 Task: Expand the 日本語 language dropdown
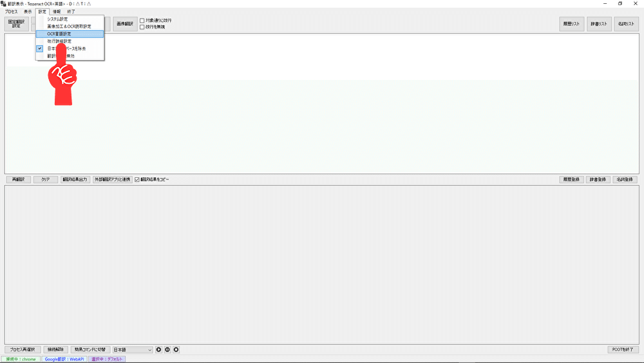pos(133,349)
